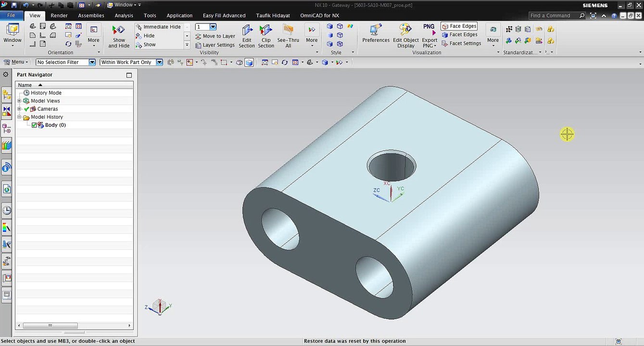The width and height of the screenshot is (644, 346).
Task: Collapse the Model History node
Action: (x=19, y=117)
